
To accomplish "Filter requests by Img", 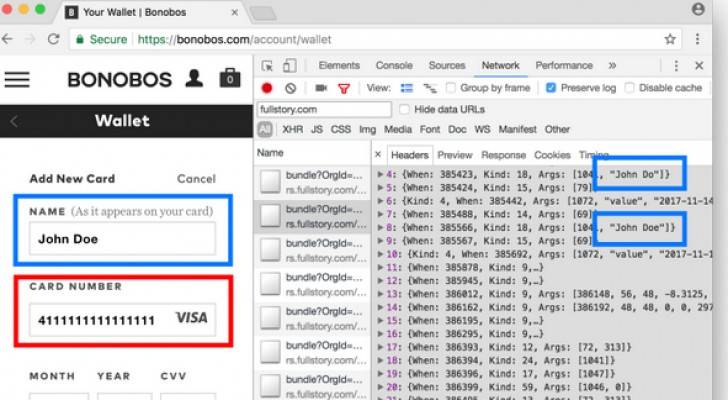I will (367, 129).
